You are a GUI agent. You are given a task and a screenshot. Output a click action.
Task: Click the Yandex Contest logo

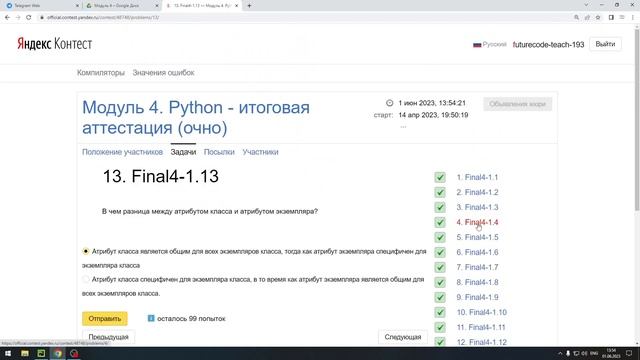(54, 44)
